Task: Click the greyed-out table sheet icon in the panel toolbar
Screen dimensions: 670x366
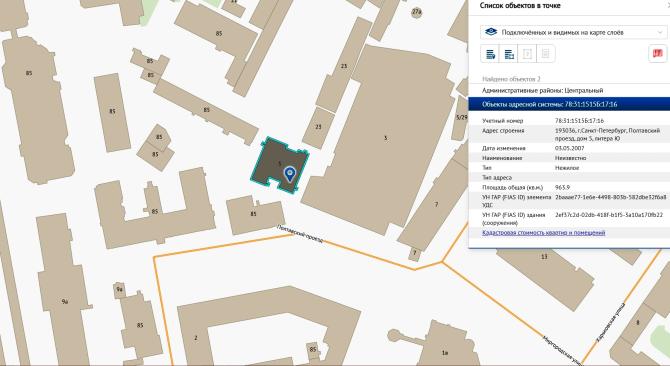Action: point(546,54)
